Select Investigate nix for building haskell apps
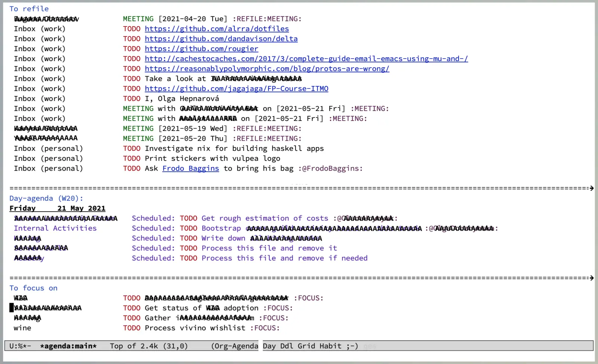Viewport: 598px width, 364px height. [234, 149]
